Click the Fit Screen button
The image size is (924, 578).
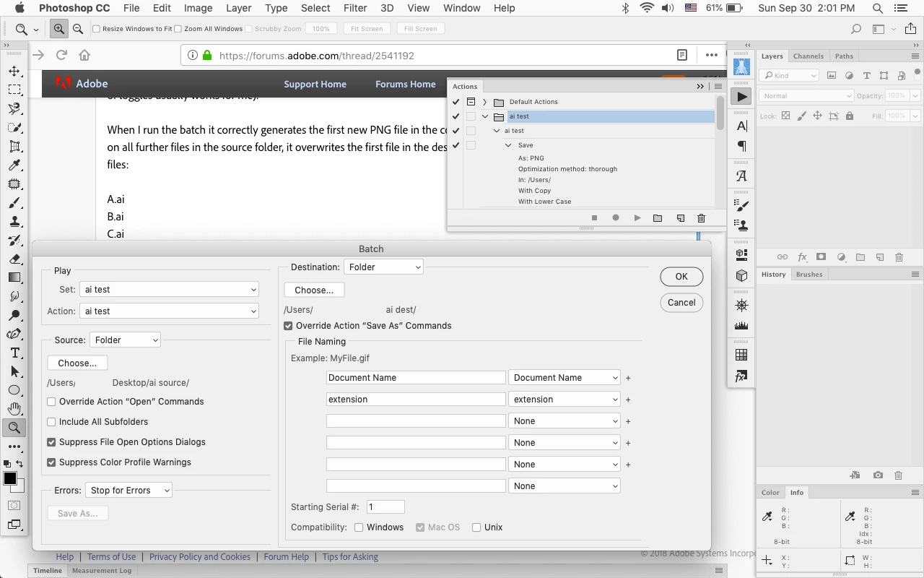(x=367, y=29)
